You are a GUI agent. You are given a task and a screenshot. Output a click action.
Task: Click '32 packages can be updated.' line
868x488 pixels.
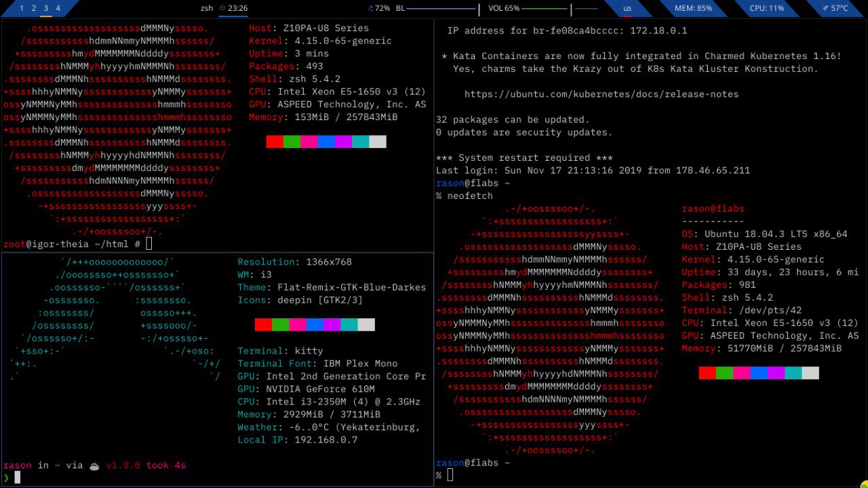[x=513, y=119]
